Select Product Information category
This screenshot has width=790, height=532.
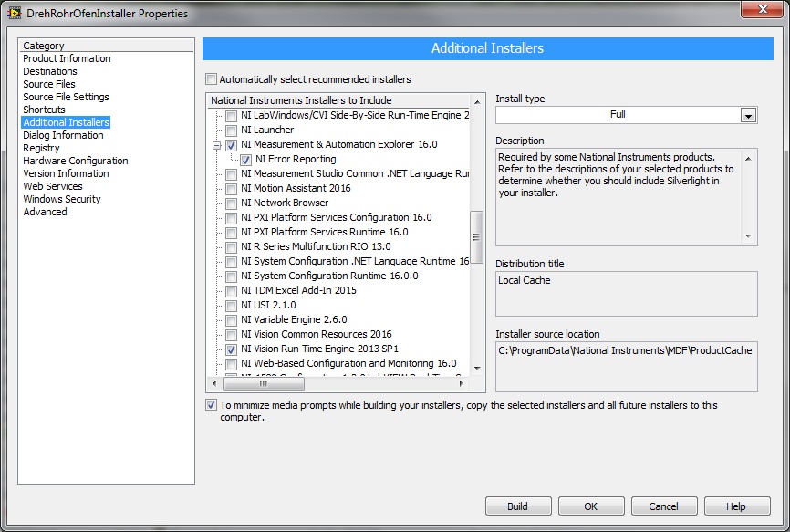tap(67, 58)
